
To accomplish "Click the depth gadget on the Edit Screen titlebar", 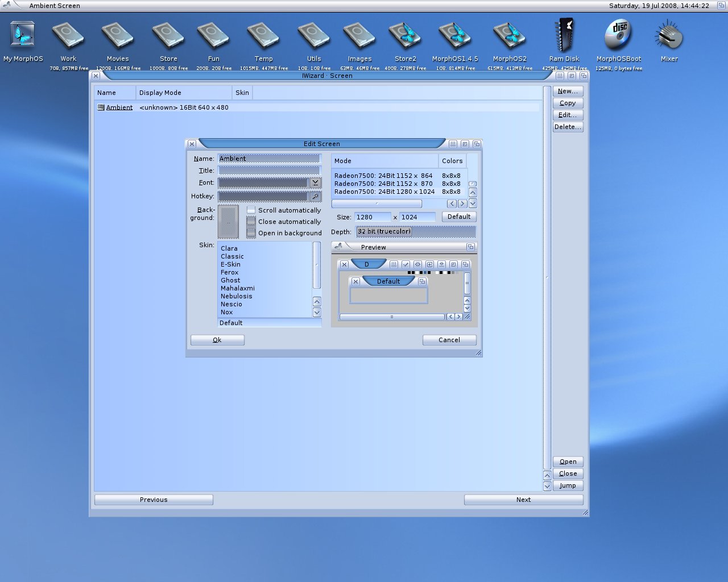I will pos(477,144).
